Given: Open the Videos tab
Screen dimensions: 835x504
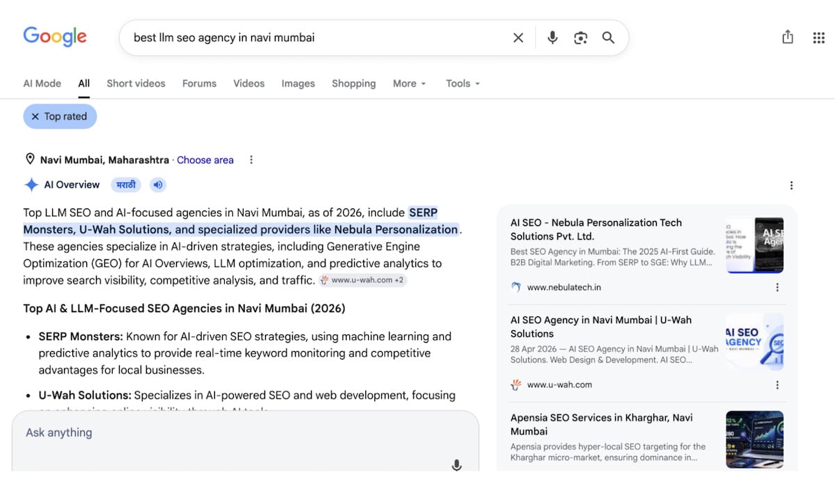Looking at the screenshot, I should coord(248,83).
